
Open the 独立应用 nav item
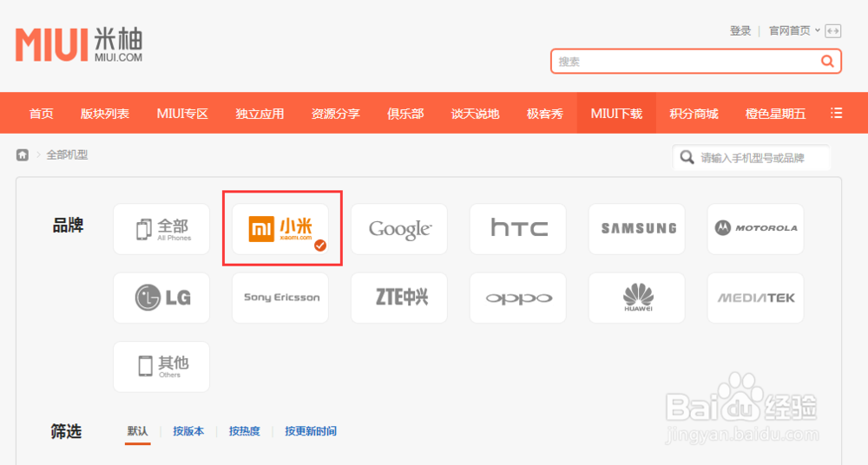260,114
